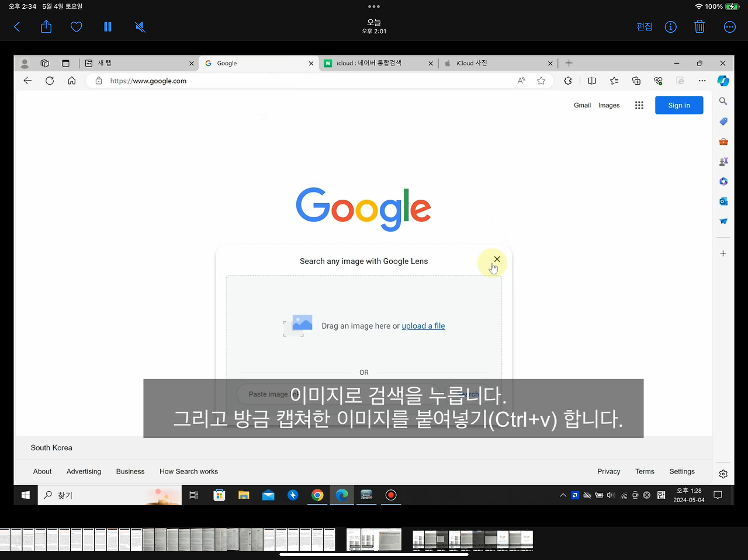Open the Business footer link
Screen dimensions: 748x560
click(130, 471)
